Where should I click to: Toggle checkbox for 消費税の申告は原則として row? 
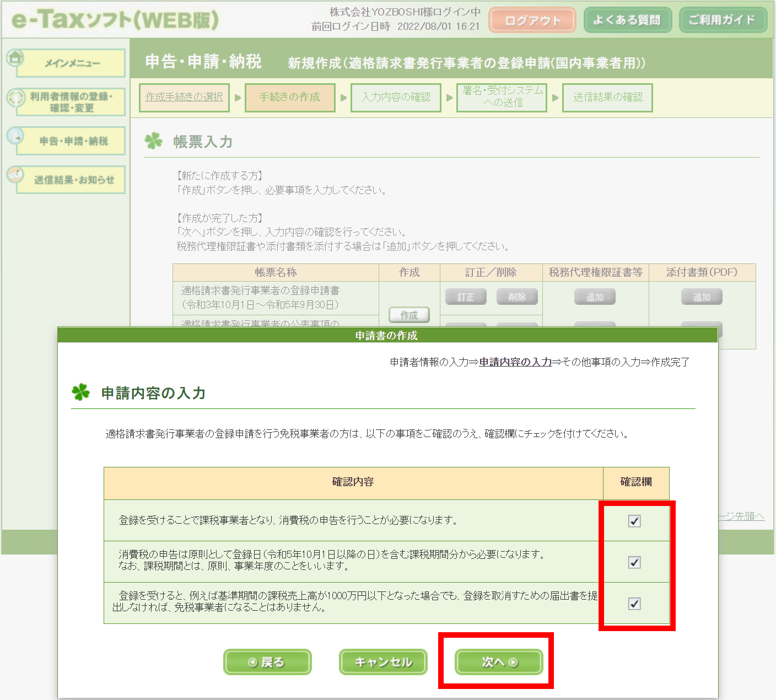click(634, 562)
